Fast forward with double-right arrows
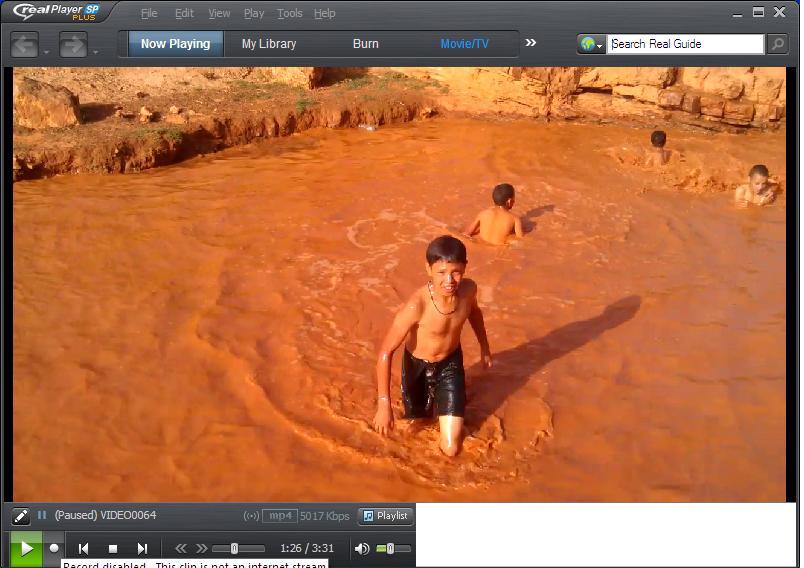This screenshot has height=568, width=804. [x=201, y=548]
